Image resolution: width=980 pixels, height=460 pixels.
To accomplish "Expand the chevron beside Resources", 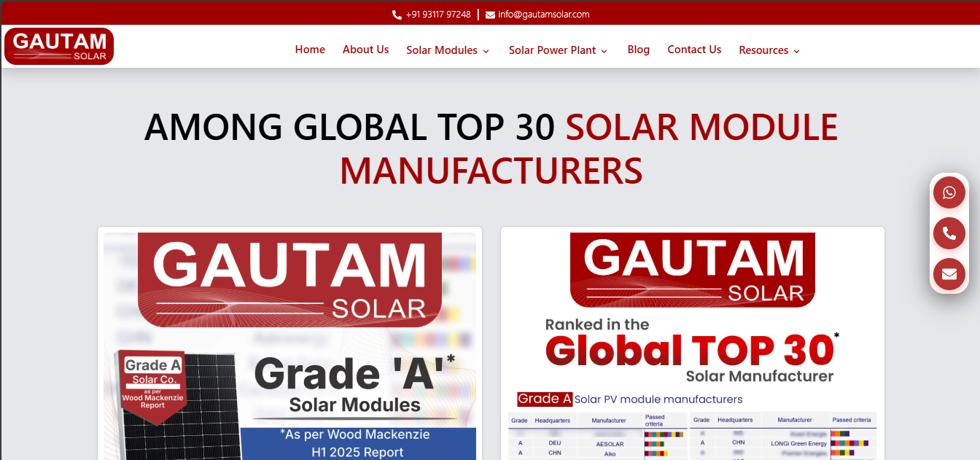I will coord(797,51).
